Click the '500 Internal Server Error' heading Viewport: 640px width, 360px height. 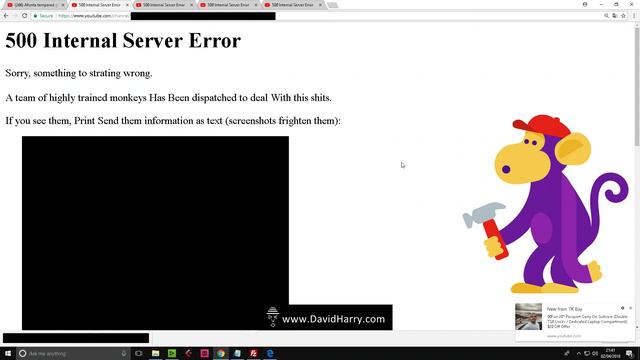point(123,40)
